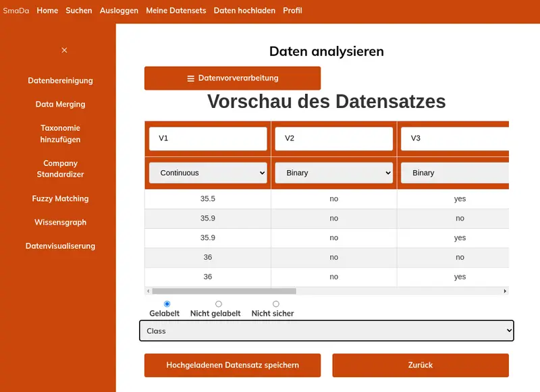Edit the V1 column name field
The image size is (540, 392).
[x=208, y=138]
